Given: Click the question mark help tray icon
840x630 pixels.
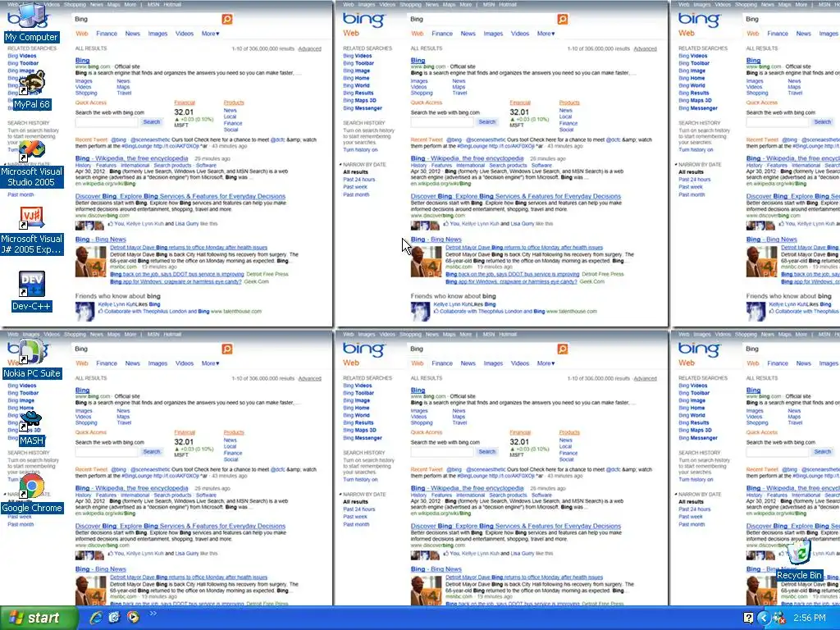Looking at the screenshot, I should (x=748, y=619).
